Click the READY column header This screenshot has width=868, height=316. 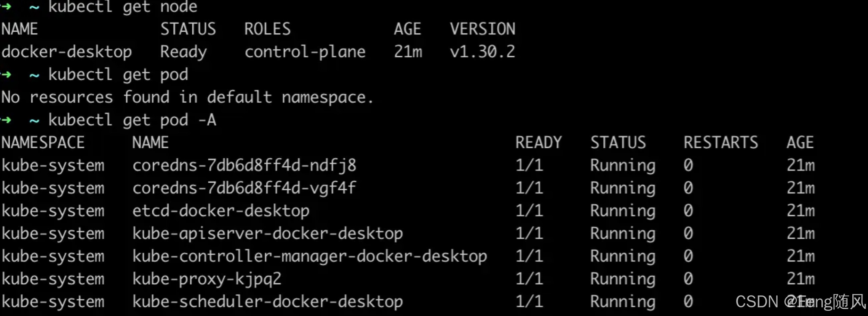click(x=538, y=143)
